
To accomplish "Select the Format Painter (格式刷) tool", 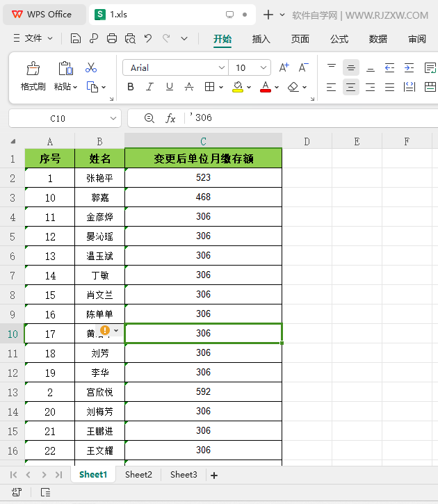I will point(33,76).
